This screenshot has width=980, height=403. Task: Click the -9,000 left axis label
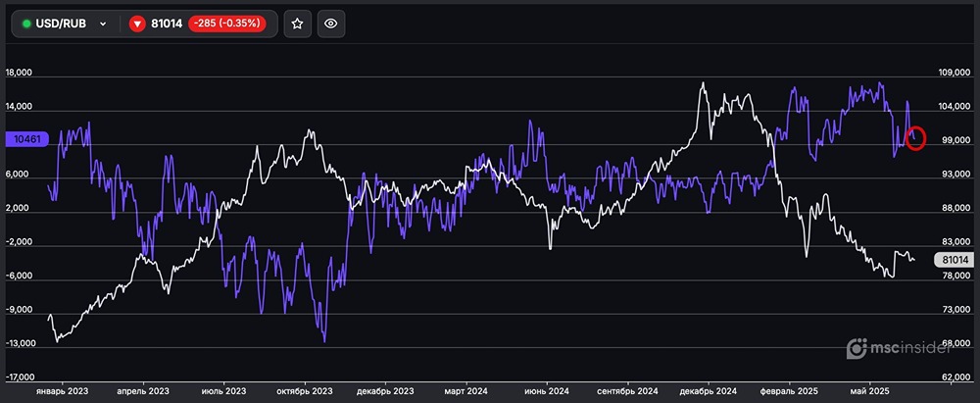(x=18, y=310)
